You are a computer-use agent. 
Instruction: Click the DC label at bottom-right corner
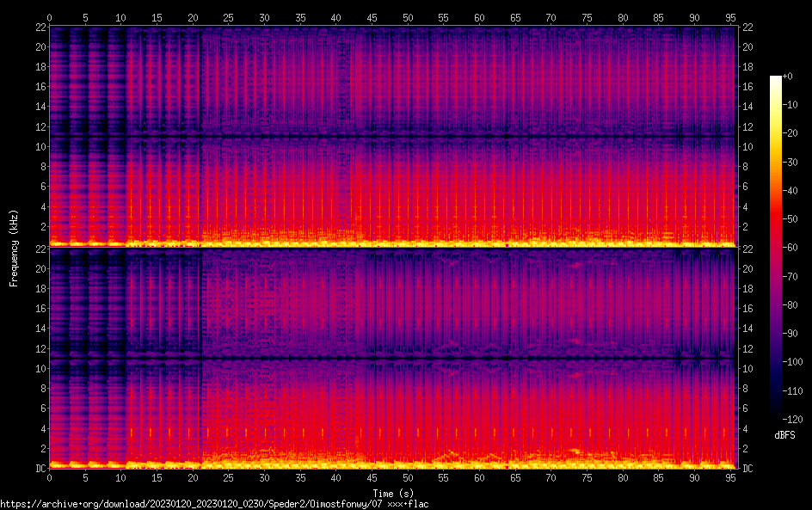pyautogui.click(x=748, y=468)
